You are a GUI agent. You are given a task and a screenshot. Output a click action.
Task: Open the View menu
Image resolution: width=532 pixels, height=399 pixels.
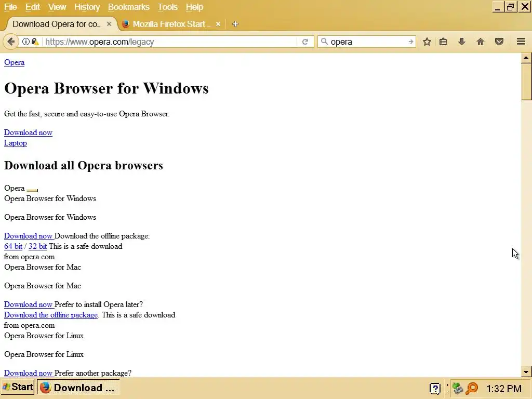(x=57, y=7)
